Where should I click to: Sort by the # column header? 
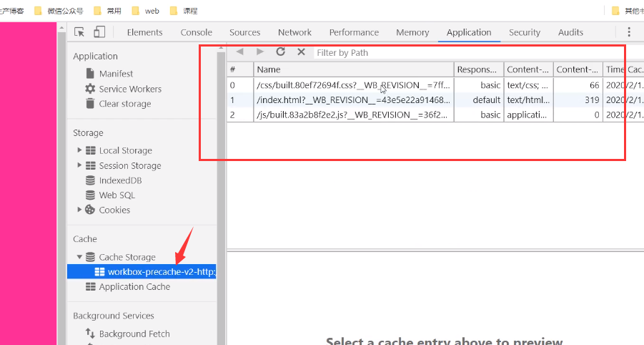(240, 69)
